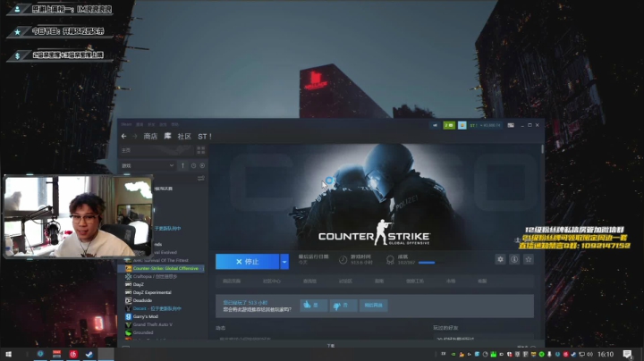Click thumbs up 是 recommend button
644x361 pixels.
[313, 306]
